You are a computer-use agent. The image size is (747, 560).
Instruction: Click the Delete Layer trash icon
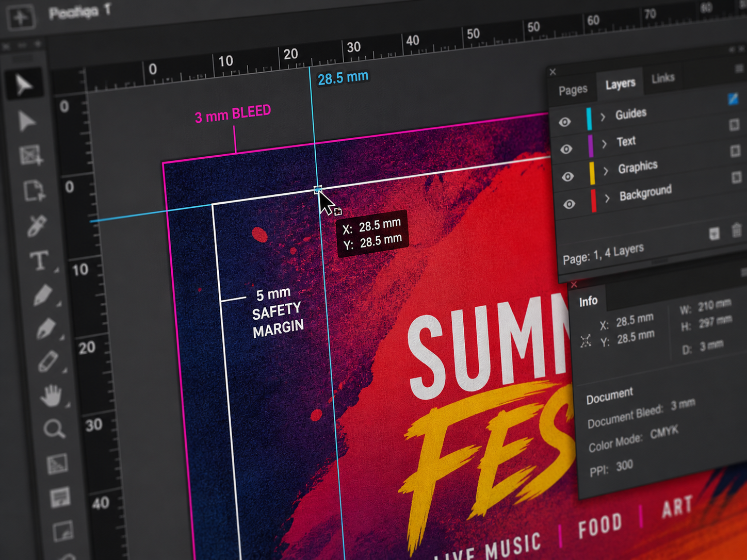click(737, 230)
